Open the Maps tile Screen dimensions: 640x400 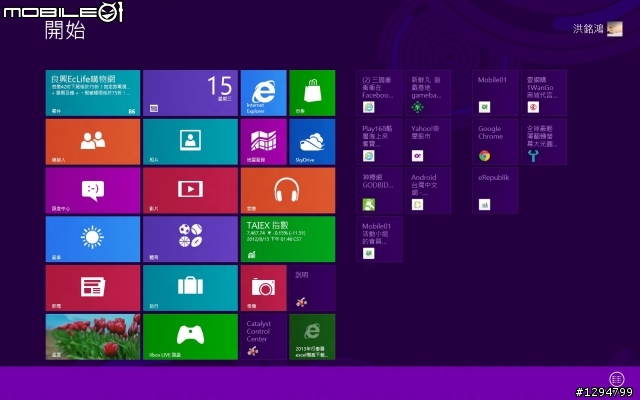click(264, 142)
